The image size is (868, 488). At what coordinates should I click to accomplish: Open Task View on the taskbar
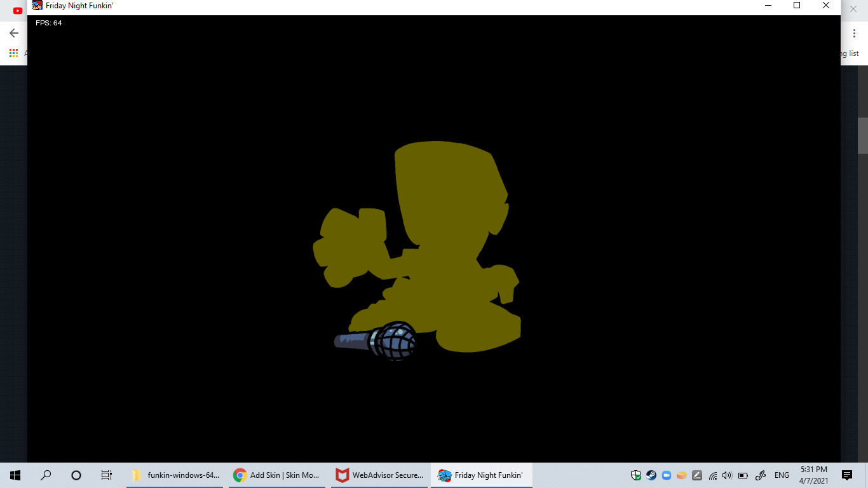(106, 475)
